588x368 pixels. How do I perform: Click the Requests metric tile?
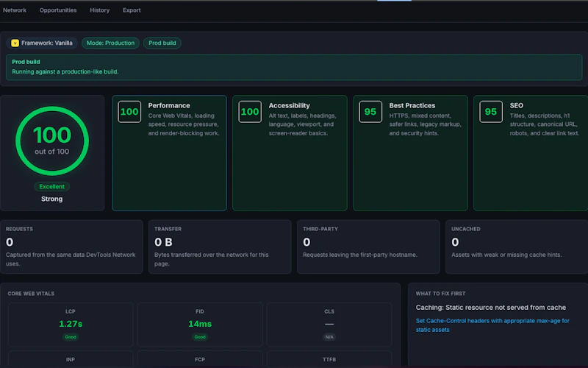click(x=71, y=247)
